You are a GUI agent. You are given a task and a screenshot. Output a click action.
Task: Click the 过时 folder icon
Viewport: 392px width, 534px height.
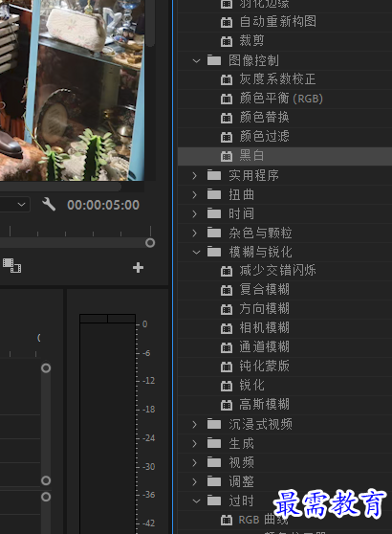click(x=214, y=501)
